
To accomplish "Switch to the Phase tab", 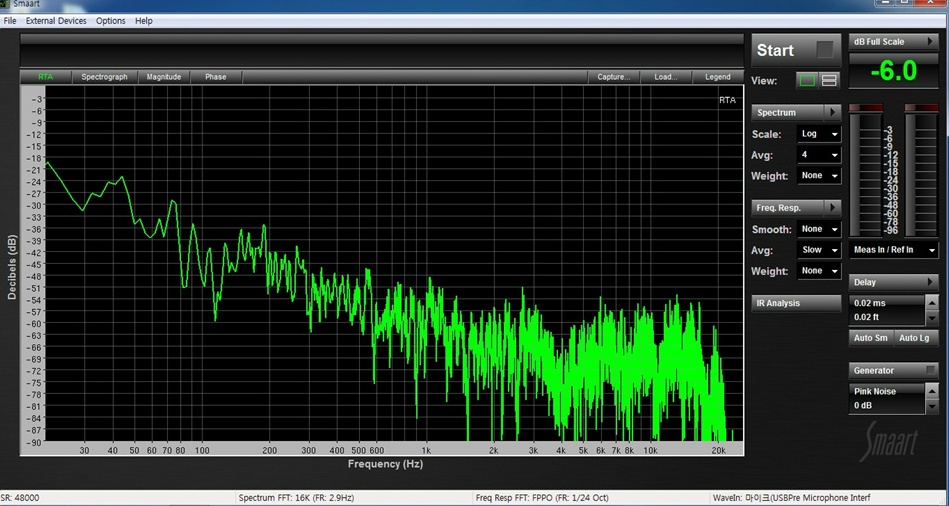I will 215,77.
